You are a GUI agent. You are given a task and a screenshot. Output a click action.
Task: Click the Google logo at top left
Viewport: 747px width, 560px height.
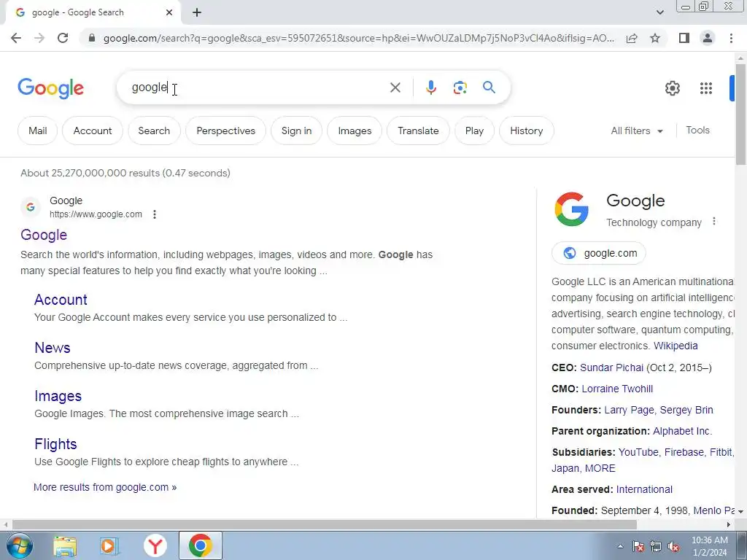tap(50, 88)
